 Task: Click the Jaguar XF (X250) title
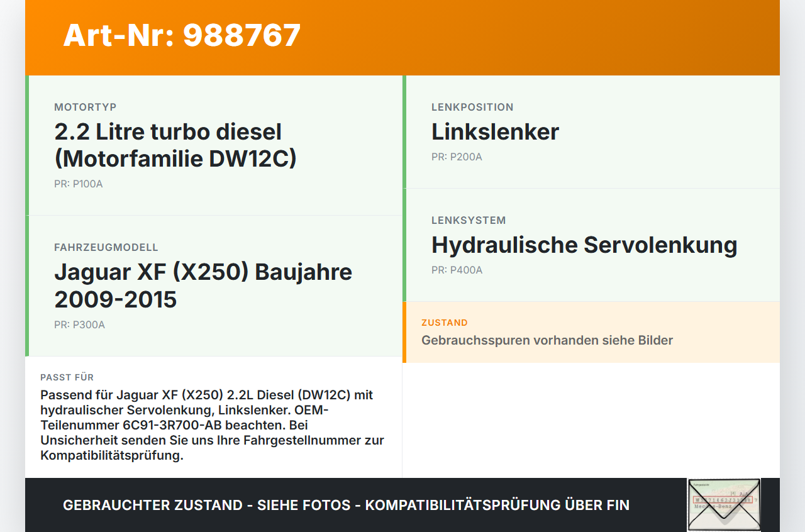tap(203, 285)
